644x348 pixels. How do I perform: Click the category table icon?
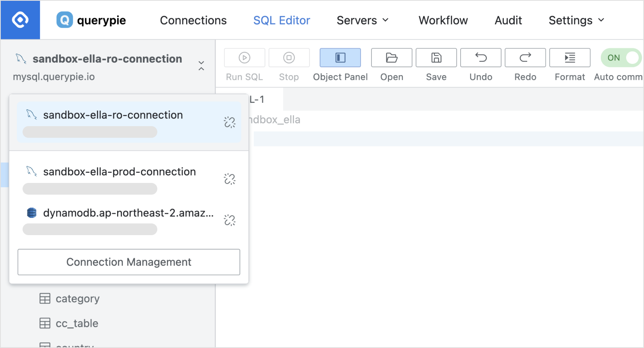pyautogui.click(x=45, y=299)
